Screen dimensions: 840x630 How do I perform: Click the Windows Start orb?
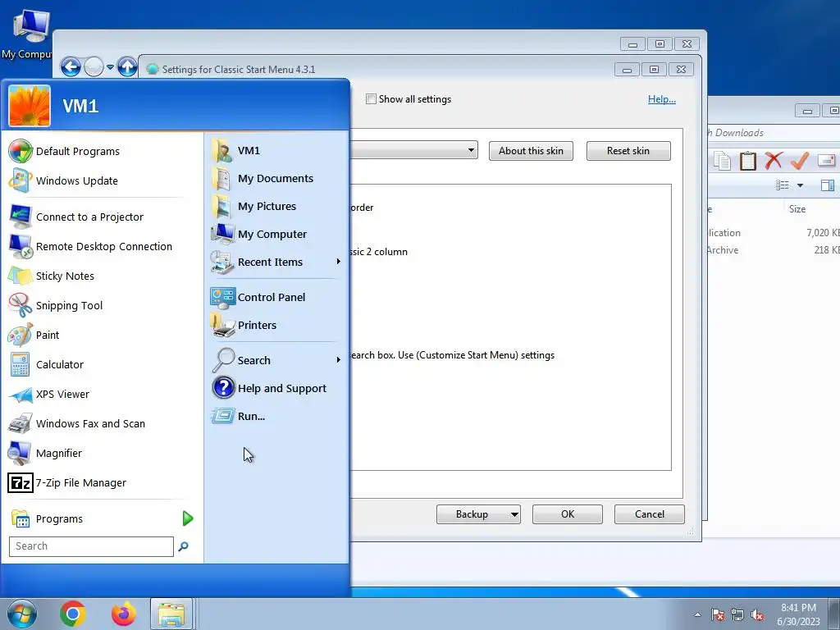coord(22,614)
